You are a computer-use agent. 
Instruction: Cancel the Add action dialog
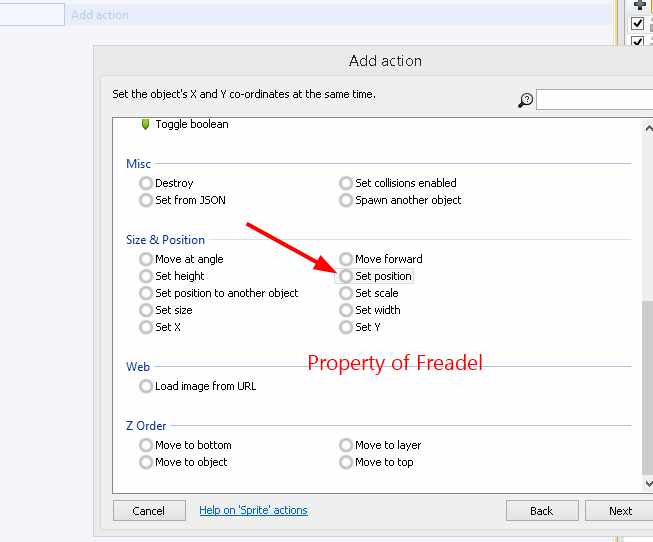[x=148, y=511]
